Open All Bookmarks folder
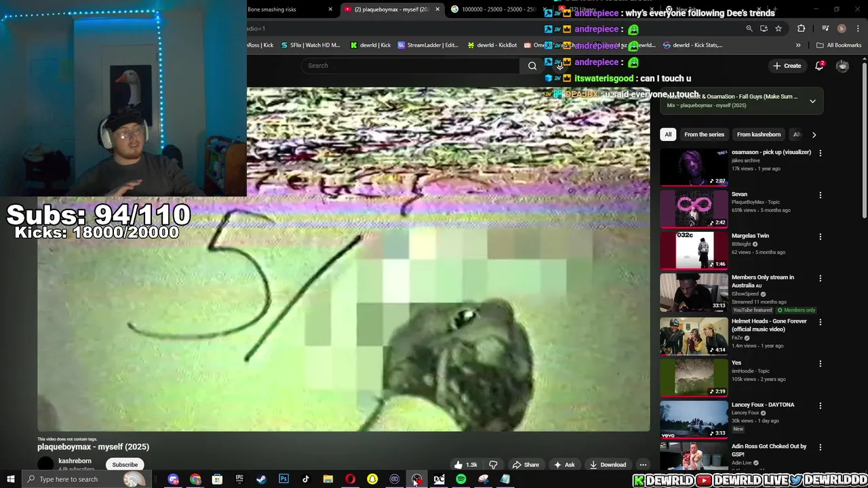Screen dimensions: 868x488 point(839,45)
